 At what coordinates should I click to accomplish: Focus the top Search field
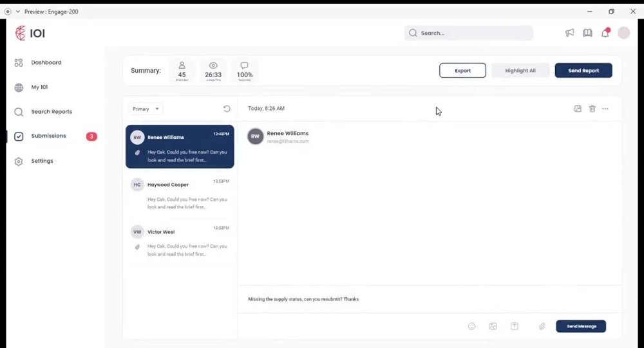tap(469, 33)
